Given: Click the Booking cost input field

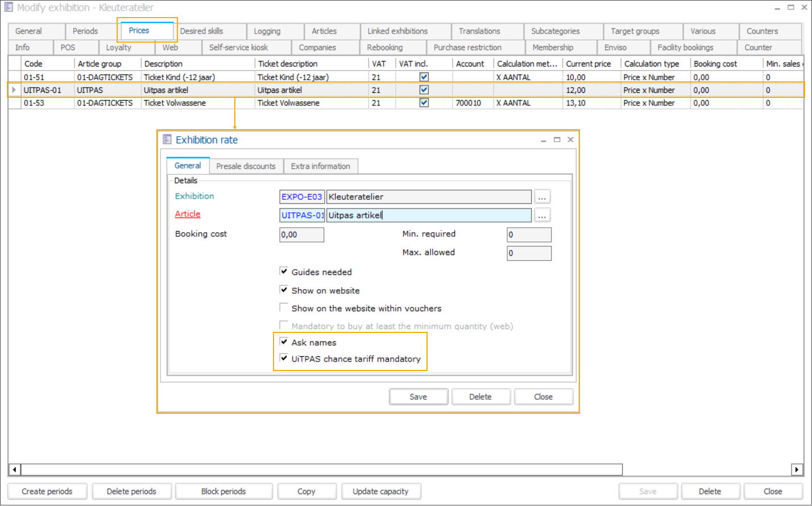Looking at the screenshot, I should pyautogui.click(x=301, y=235).
